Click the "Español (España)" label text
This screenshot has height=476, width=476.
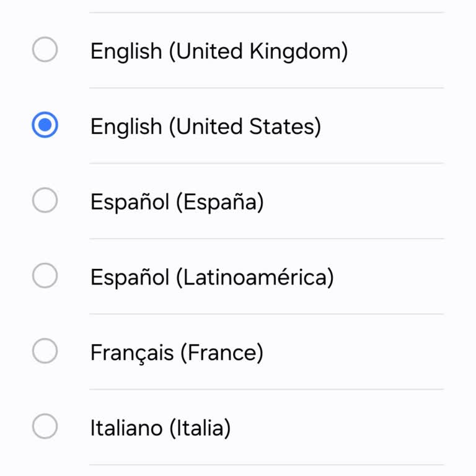coord(177,202)
